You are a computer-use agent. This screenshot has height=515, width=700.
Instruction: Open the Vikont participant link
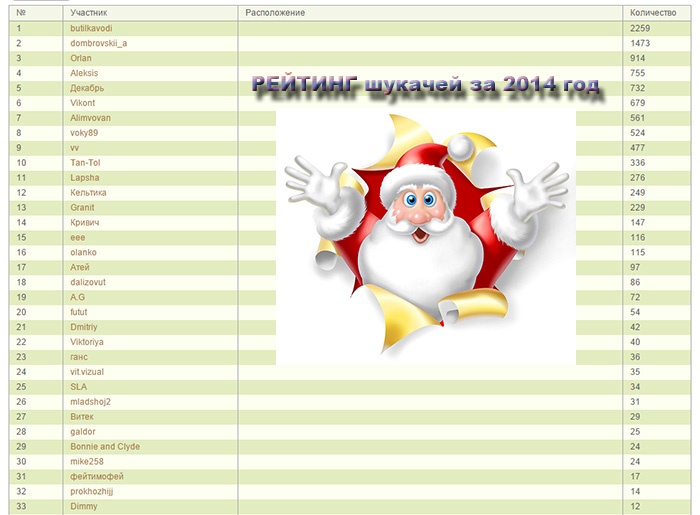pyautogui.click(x=83, y=103)
